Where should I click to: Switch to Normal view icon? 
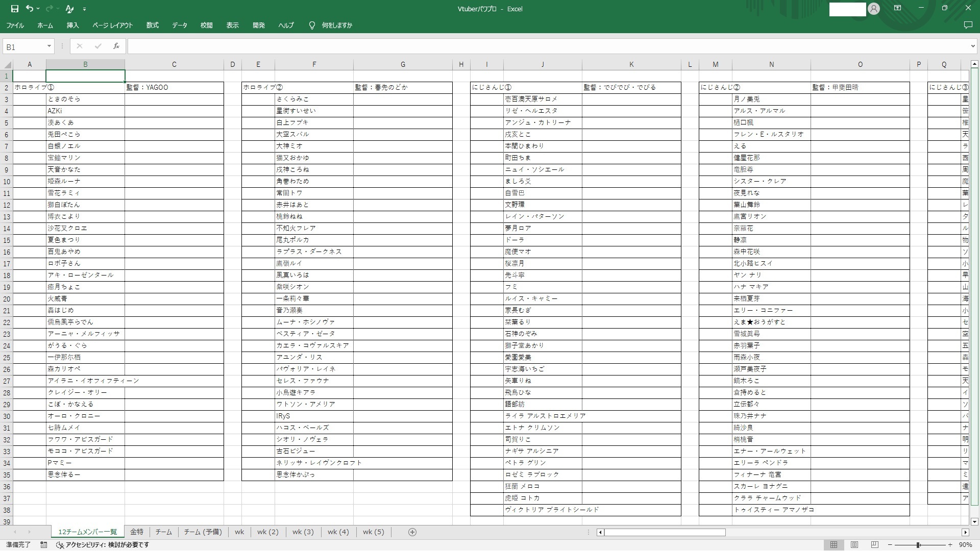(834, 545)
